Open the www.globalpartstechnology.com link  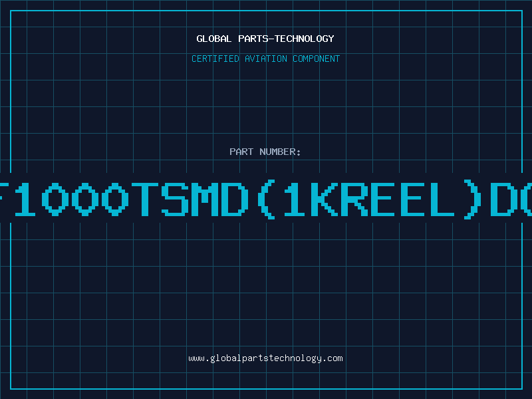click(265, 358)
